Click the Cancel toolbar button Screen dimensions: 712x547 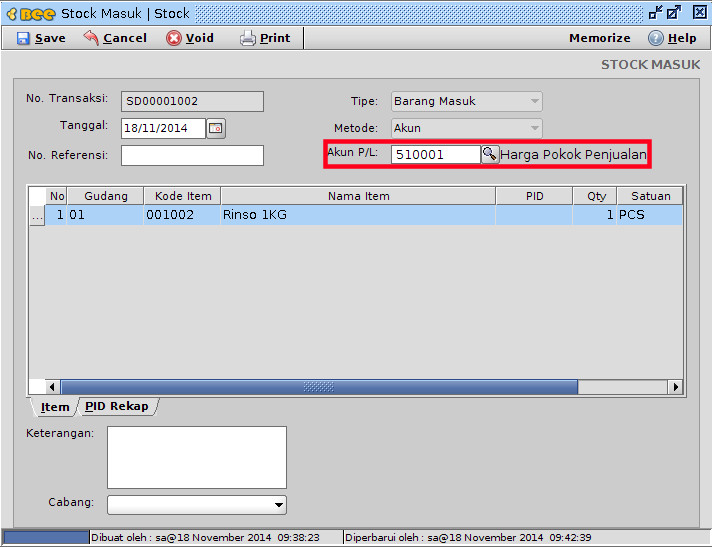tap(115, 38)
